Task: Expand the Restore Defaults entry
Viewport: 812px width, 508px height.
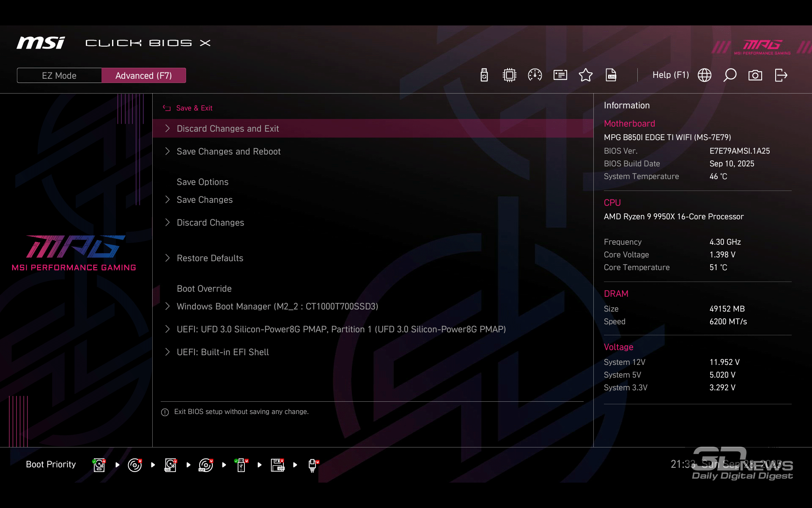Action: [210, 258]
